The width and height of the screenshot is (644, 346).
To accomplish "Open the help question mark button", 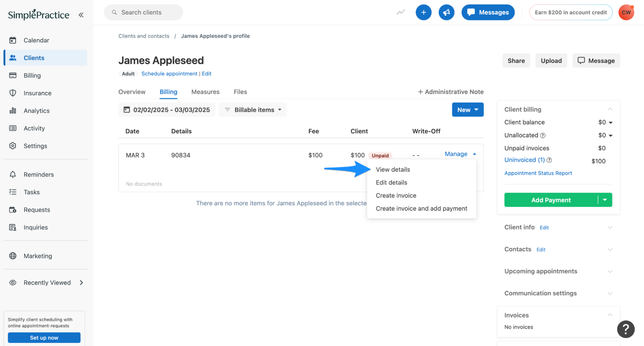I will pos(626,329).
